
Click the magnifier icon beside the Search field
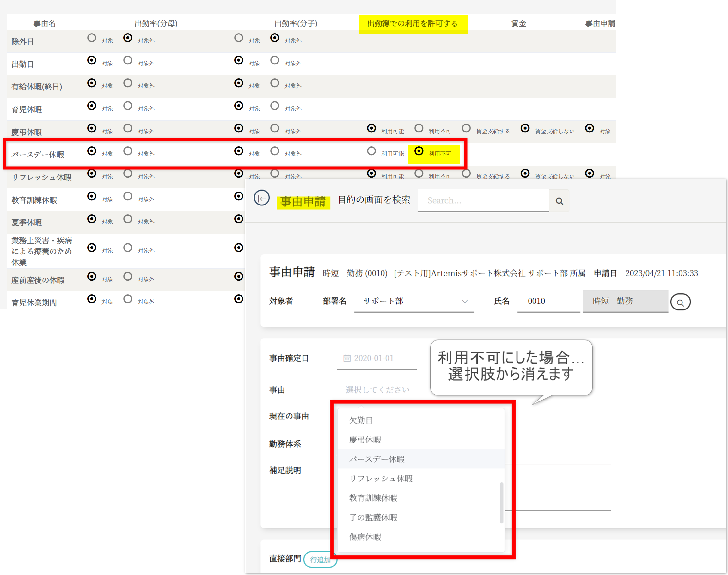click(x=559, y=201)
